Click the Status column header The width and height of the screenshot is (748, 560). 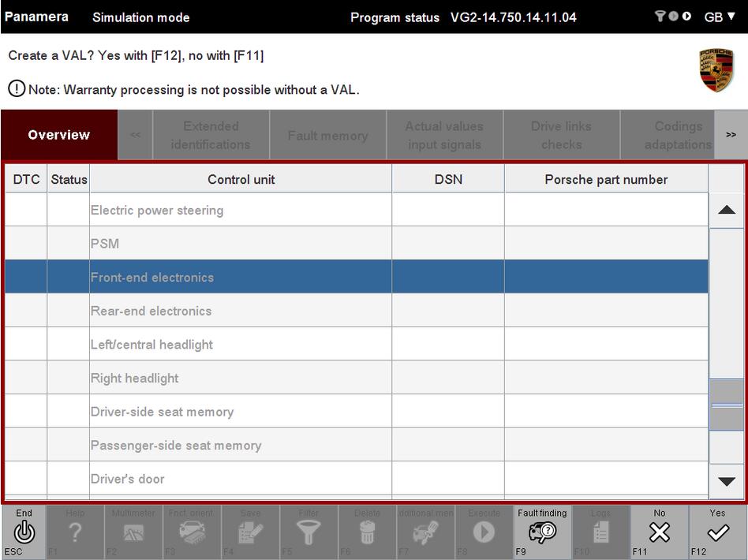click(x=69, y=179)
